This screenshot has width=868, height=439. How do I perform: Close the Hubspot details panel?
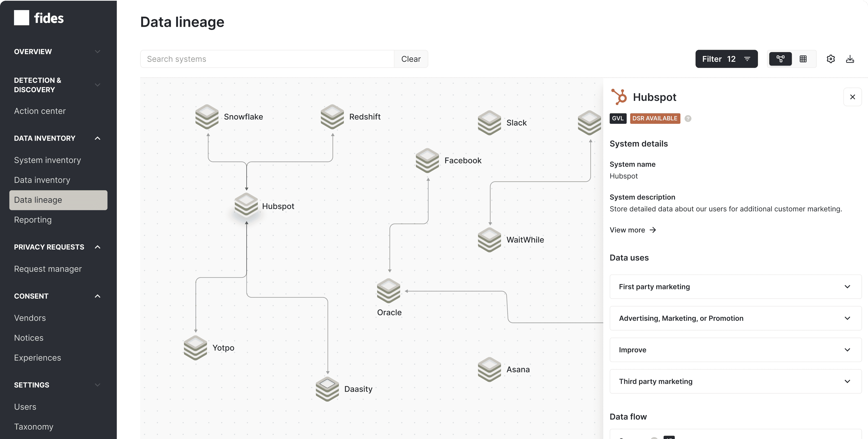852,97
